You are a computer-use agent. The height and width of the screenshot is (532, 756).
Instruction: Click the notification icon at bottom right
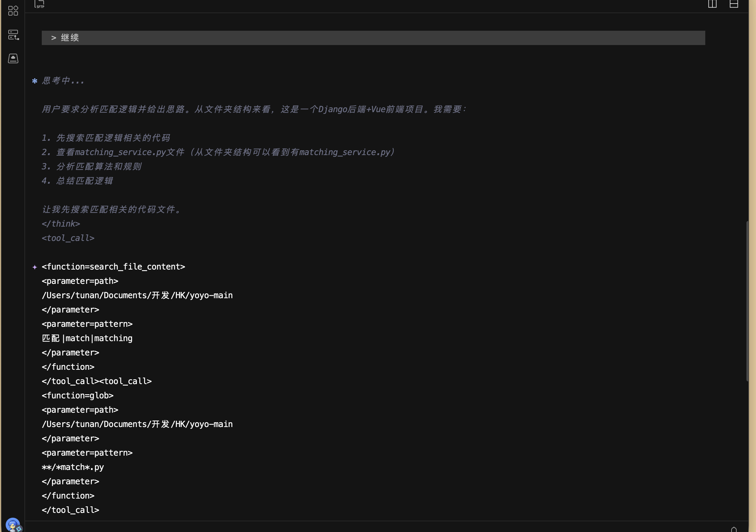click(734, 529)
